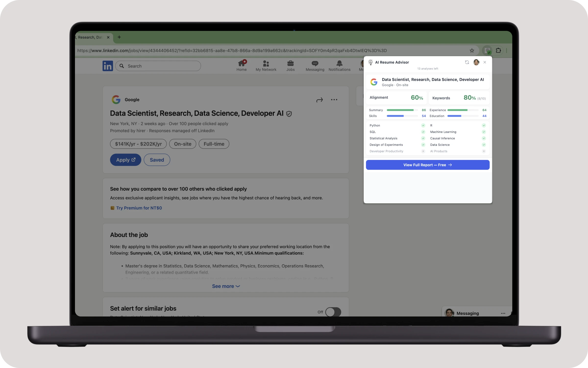Click the LinkedIn logo icon
Screen dimensions: 588x368
tap(108, 66)
